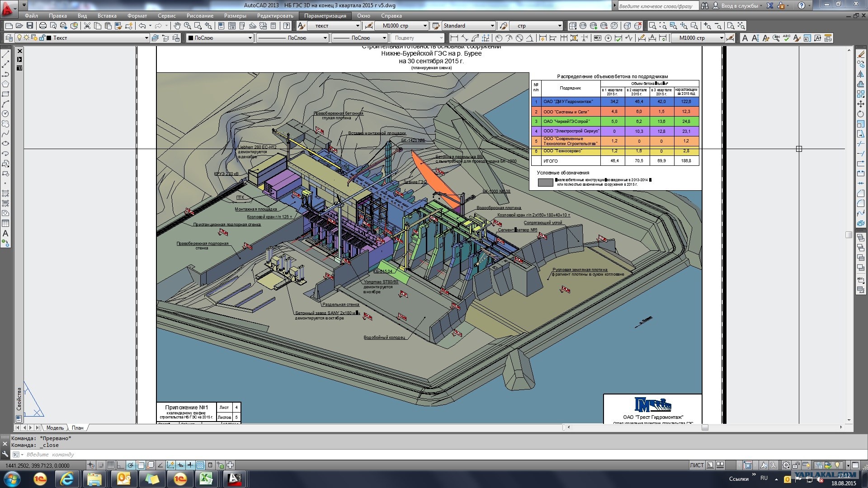Select the Angular dimension tool
The height and width of the screenshot is (488, 868).
point(529,38)
